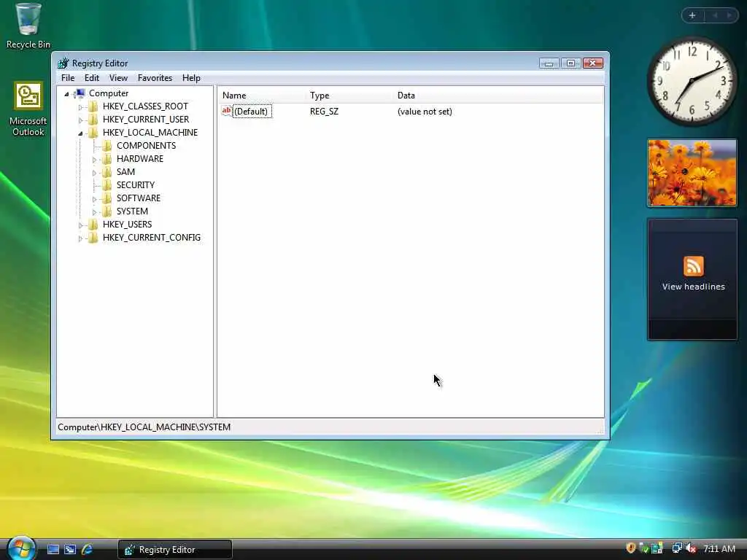The width and height of the screenshot is (747, 560).
Task: Select the Computer icon in tree
Action: tap(80, 93)
